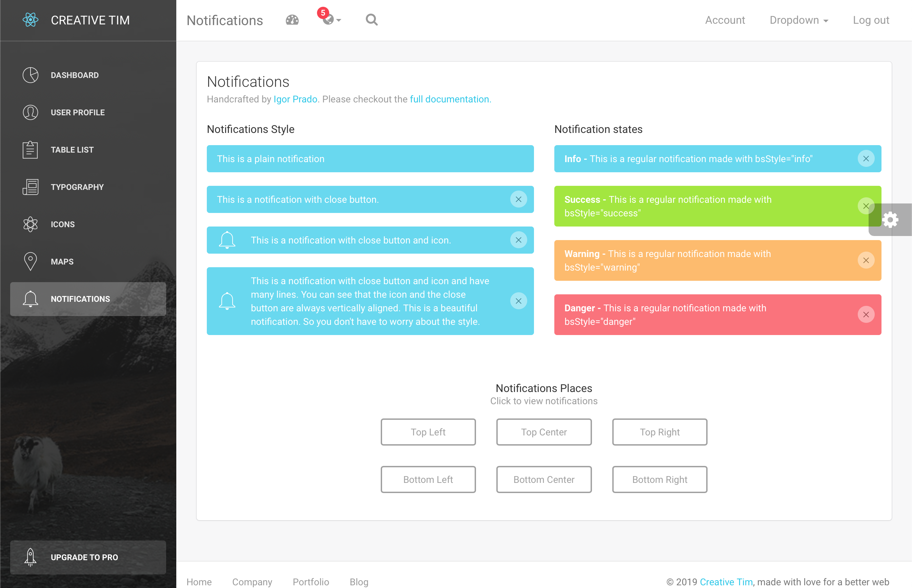Image resolution: width=912 pixels, height=588 pixels.
Task: Click the search magnifier icon in navbar
Action: click(372, 20)
